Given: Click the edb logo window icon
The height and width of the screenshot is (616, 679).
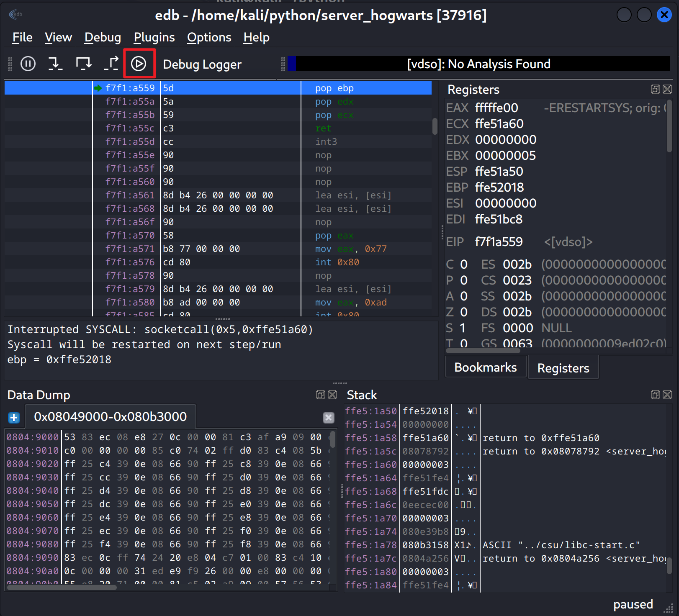Looking at the screenshot, I should [x=15, y=15].
